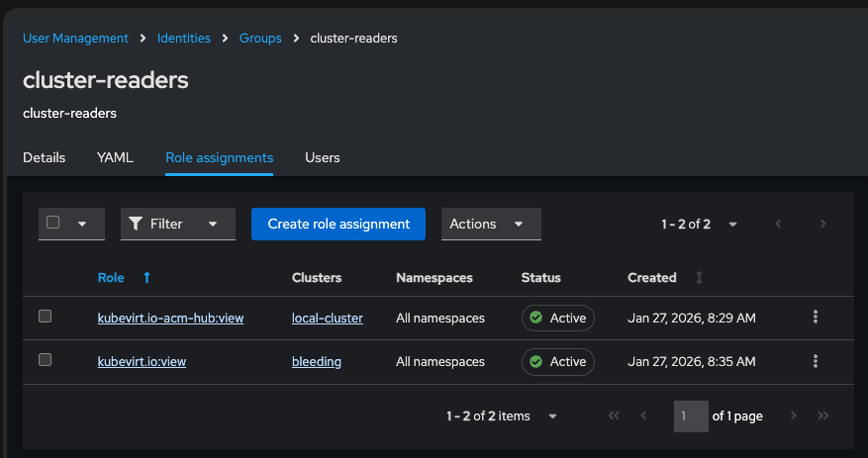Viewport: 868px width, 458px height.
Task: Navigate to Identities breadcrumb
Action: pos(184,38)
